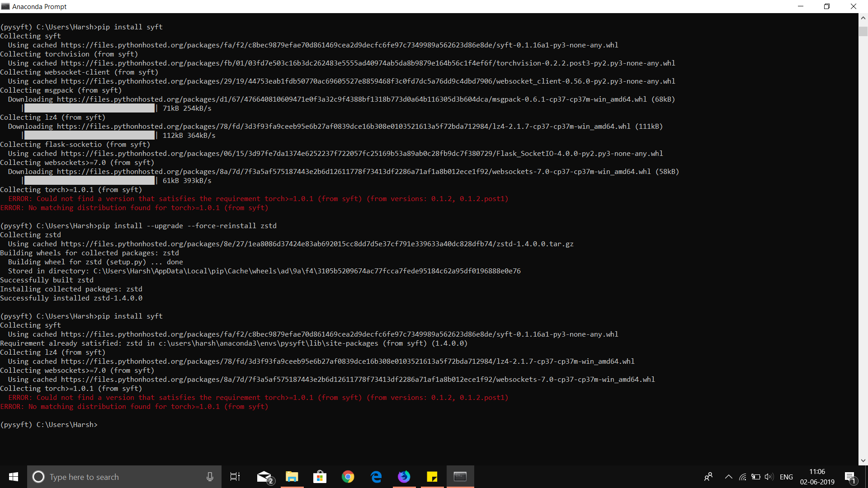Viewport: 868px width, 488px height.
Task: Click 'Collecting msgpack (from syft)' text
Action: (x=61, y=90)
